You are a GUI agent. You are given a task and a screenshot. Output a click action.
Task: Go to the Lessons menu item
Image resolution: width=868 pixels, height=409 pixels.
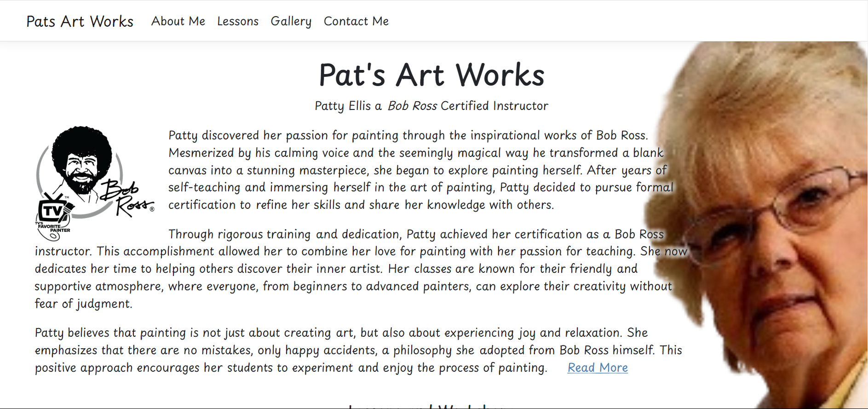point(238,21)
